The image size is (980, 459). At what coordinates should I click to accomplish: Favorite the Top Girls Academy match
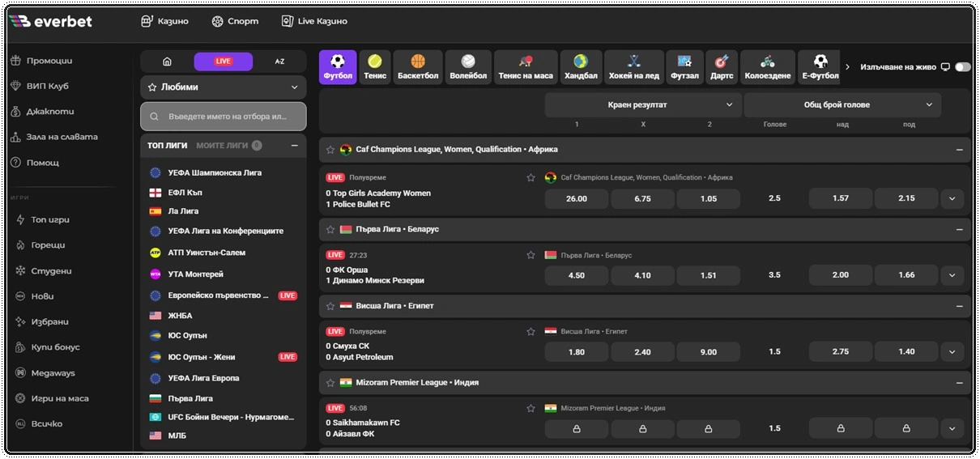pos(530,177)
